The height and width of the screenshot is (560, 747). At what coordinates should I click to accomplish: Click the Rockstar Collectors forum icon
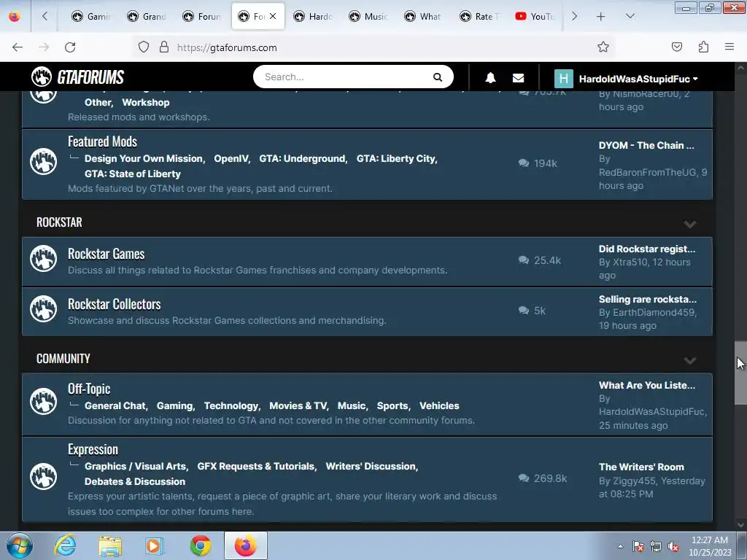pyautogui.click(x=43, y=309)
